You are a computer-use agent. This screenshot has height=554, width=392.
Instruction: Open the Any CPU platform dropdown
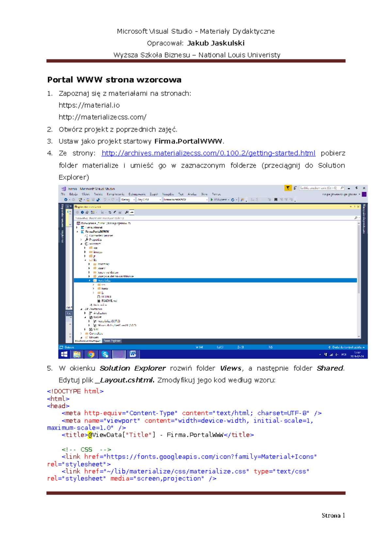tap(149, 200)
